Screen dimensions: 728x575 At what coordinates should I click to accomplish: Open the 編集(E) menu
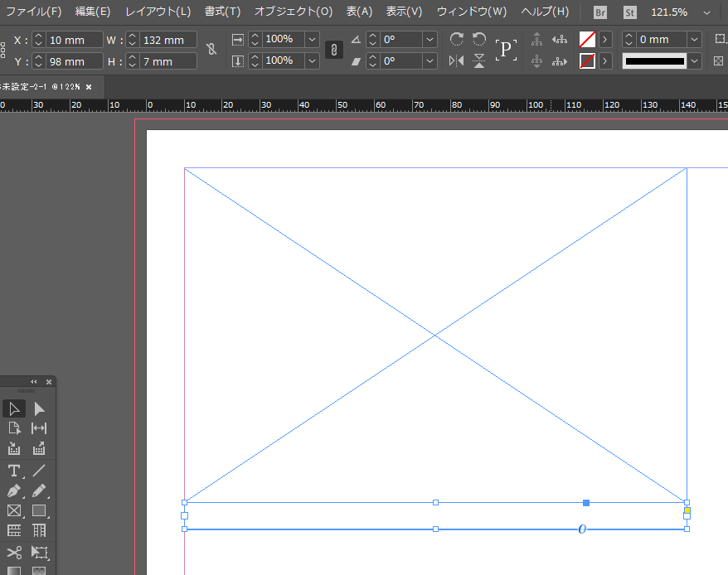tap(93, 12)
